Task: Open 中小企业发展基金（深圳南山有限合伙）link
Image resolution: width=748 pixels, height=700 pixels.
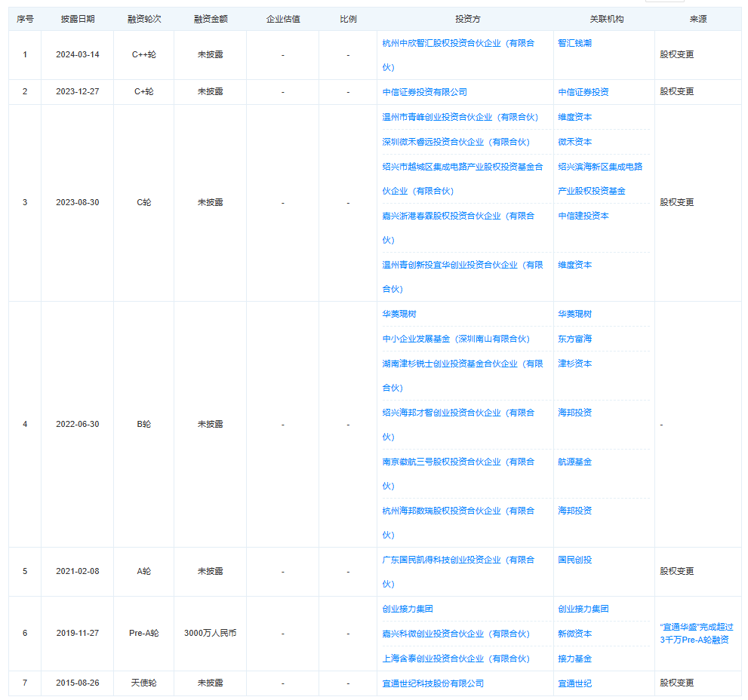Action: click(x=456, y=339)
